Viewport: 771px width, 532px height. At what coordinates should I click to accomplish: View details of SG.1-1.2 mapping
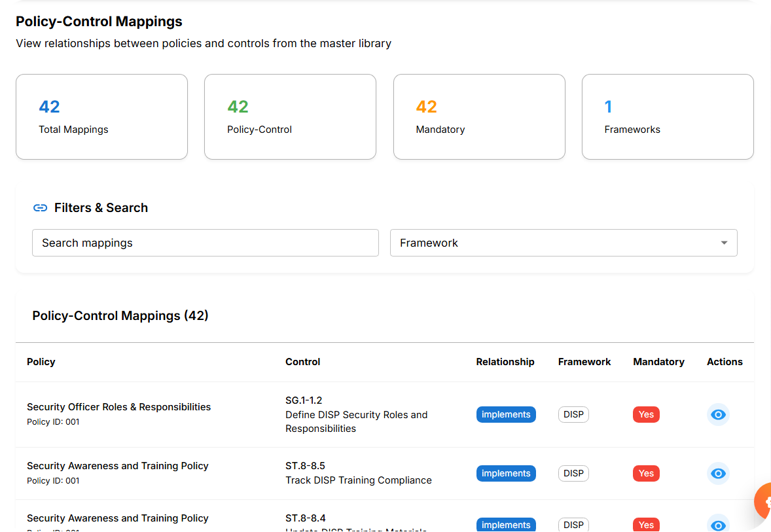(x=718, y=414)
